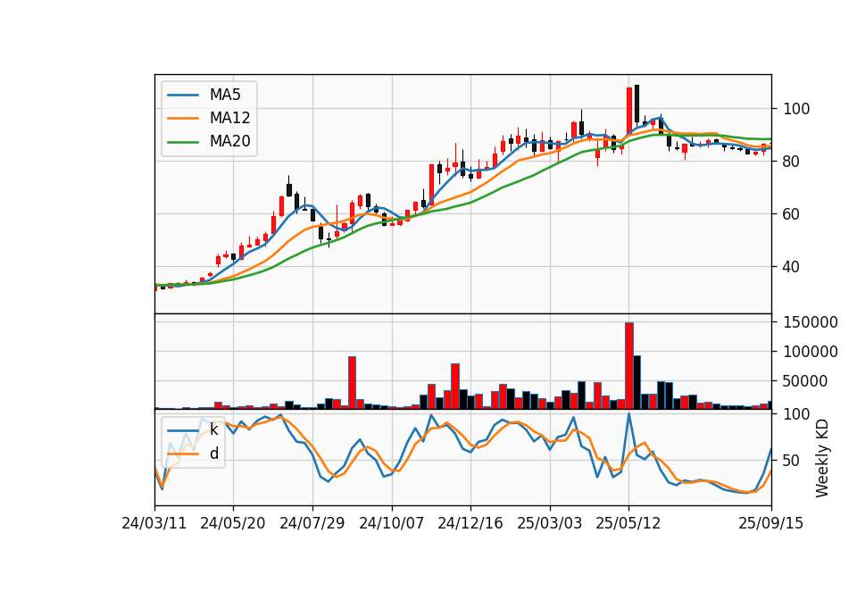
Task: Click the blue MA5 legend line sample
Action: point(183,96)
